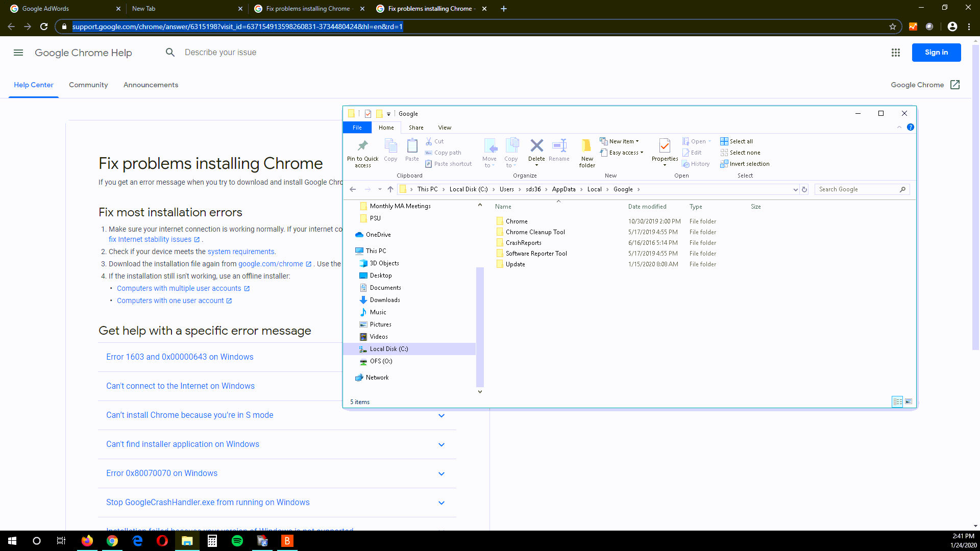This screenshot has width=980, height=551.
Task: Click the Paste icon in ribbon
Action: [x=412, y=151]
